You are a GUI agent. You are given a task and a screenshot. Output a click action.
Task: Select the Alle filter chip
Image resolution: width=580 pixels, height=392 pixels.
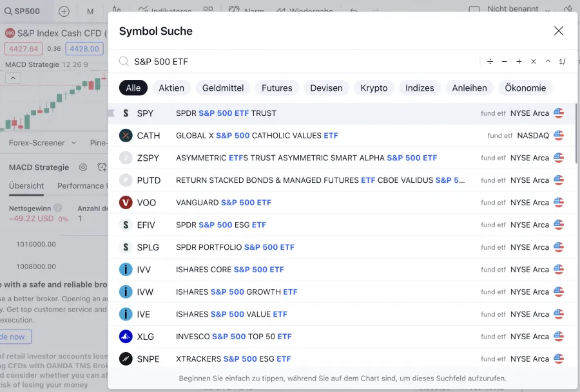[x=133, y=88]
